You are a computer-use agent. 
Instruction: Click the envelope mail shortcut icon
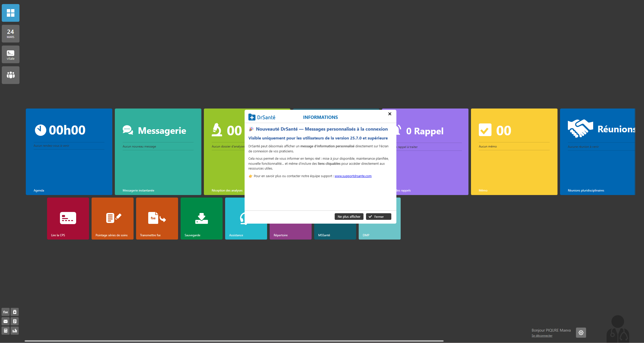click(x=6, y=321)
